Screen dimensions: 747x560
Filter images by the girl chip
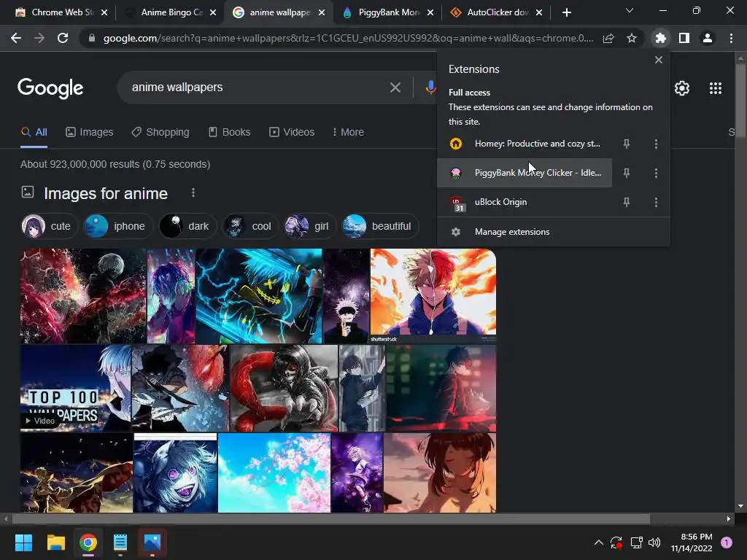(x=309, y=226)
